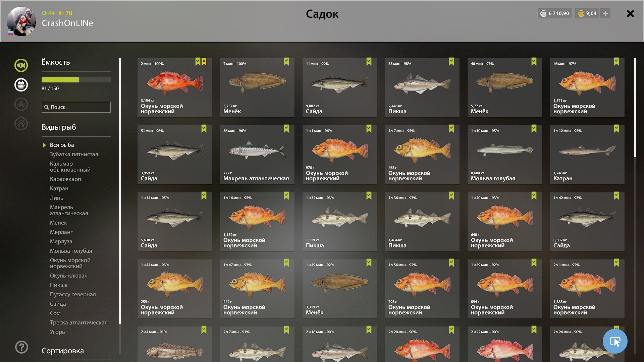Select the fish cage sidebar icon
The image size is (644, 362).
(x=21, y=85)
